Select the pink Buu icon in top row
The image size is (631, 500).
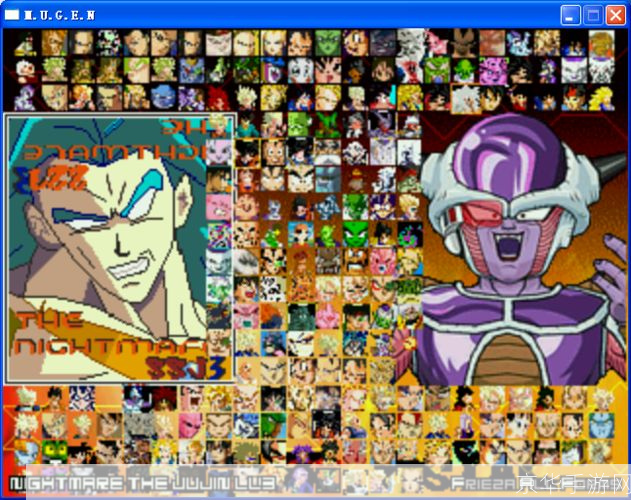point(437,43)
